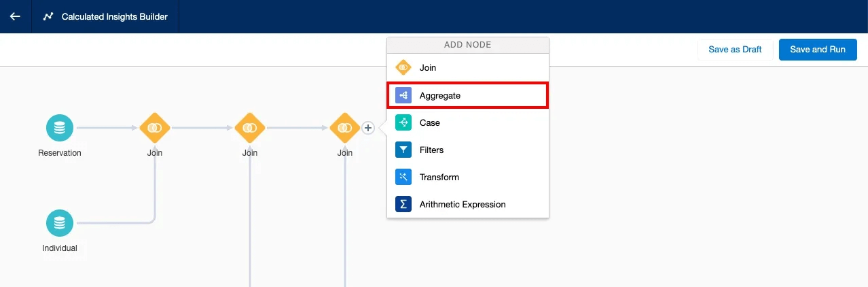
Task: Select the Reservation data node
Action: (x=60, y=128)
